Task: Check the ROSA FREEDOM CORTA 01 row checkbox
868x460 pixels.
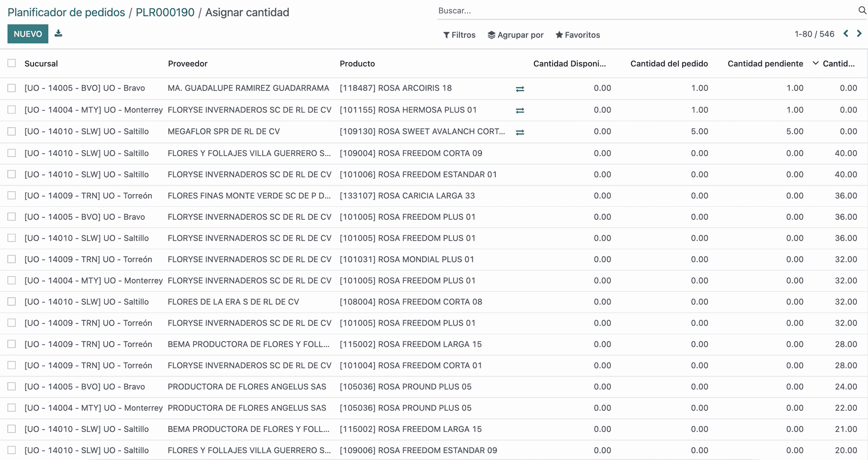Action: [x=12, y=365]
